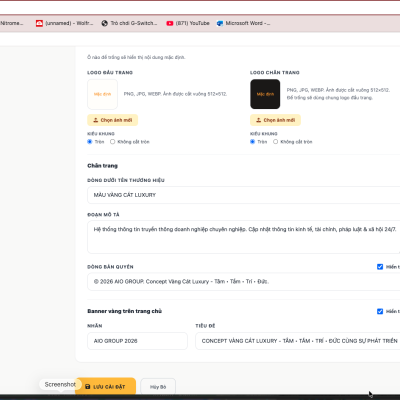Select Tròn frame for footer logo

(x=252, y=142)
